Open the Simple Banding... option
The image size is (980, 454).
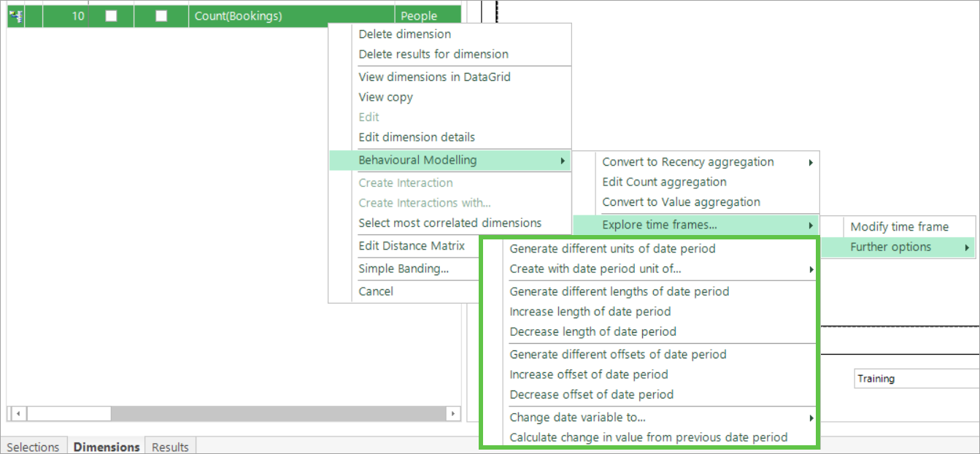coord(405,269)
